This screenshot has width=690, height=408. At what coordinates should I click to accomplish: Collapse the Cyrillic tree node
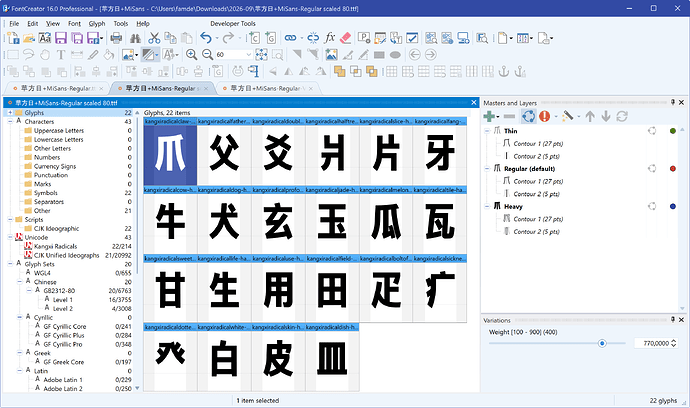pos(19,317)
